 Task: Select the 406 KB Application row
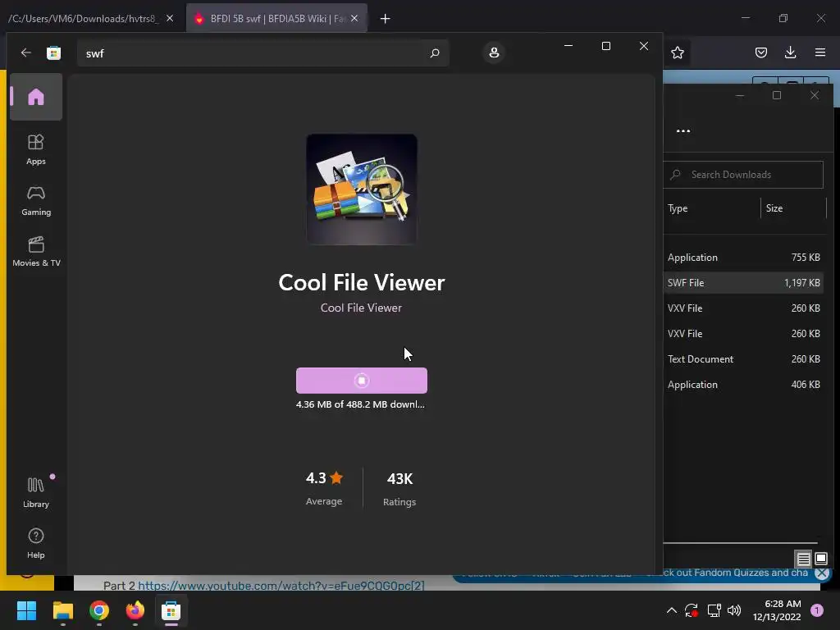click(743, 385)
